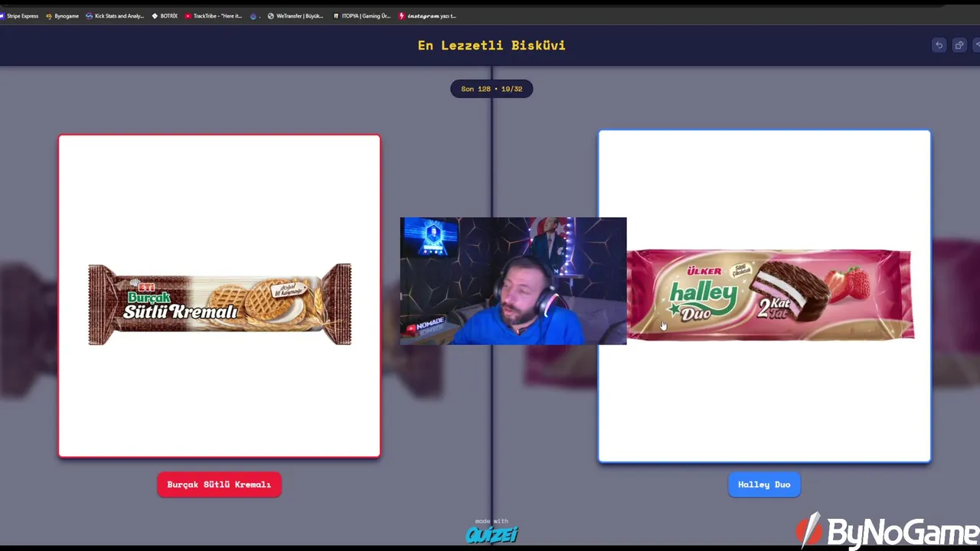Open the Bynogame bookmark
The height and width of the screenshot is (551, 980).
tap(62, 15)
